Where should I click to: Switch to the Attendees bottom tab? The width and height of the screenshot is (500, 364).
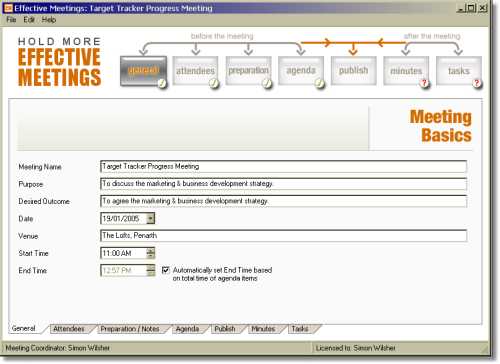[x=69, y=329]
